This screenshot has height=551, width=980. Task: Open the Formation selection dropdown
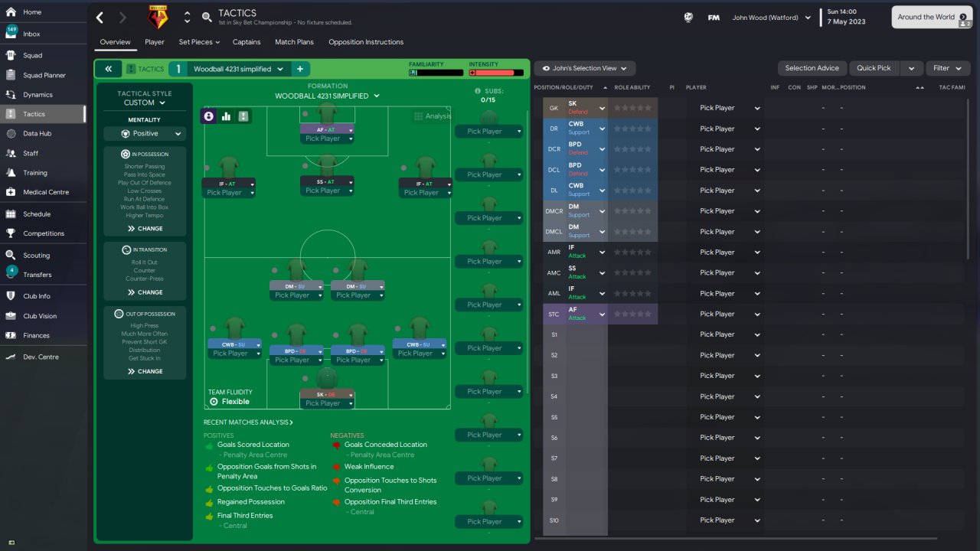tap(327, 96)
